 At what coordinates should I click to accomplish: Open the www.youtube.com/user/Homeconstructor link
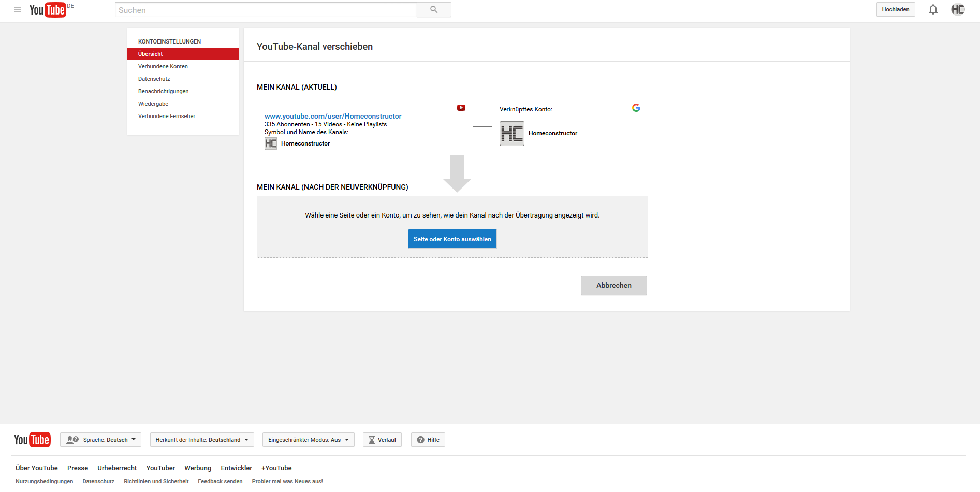tap(333, 116)
